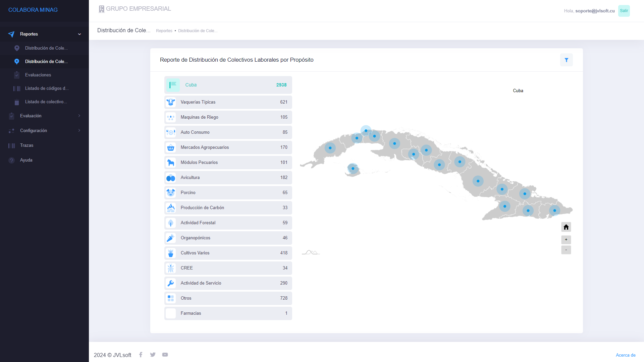The image size is (644, 362).
Task: Click the map home reset button
Action: coord(566,227)
